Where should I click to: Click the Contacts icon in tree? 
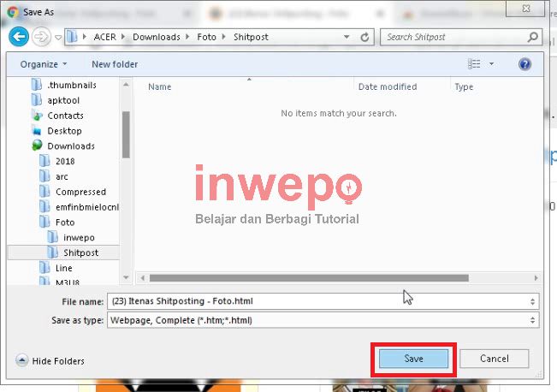pos(37,116)
